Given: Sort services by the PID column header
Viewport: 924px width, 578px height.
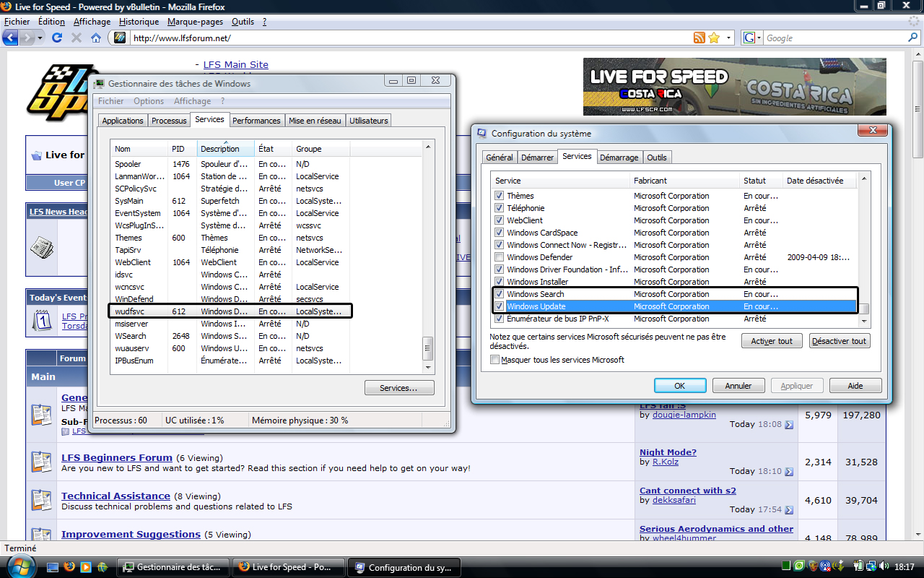Looking at the screenshot, I should (183, 149).
